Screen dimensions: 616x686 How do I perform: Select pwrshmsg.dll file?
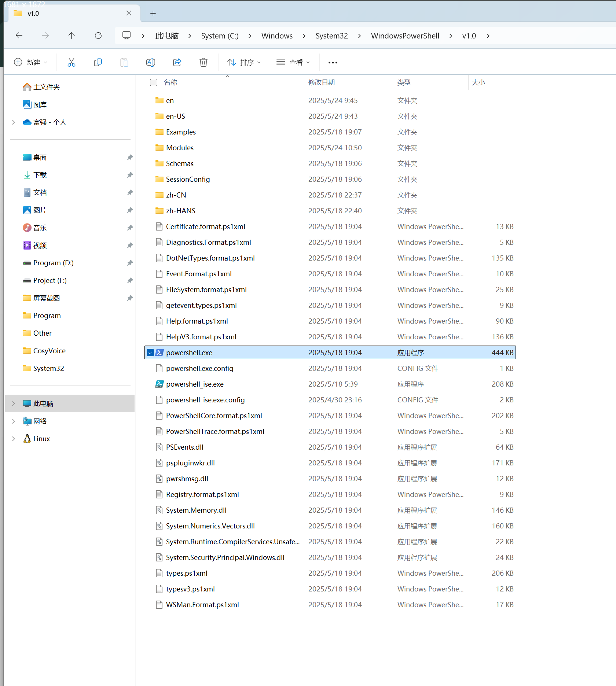click(x=330, y=479)
